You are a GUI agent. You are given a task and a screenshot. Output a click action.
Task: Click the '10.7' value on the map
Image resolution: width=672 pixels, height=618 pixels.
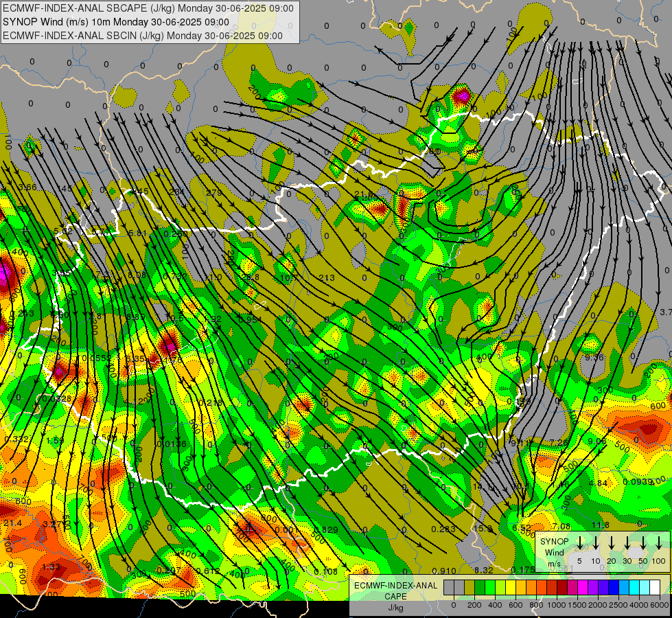pyautogui.click(x=288, y=278)
